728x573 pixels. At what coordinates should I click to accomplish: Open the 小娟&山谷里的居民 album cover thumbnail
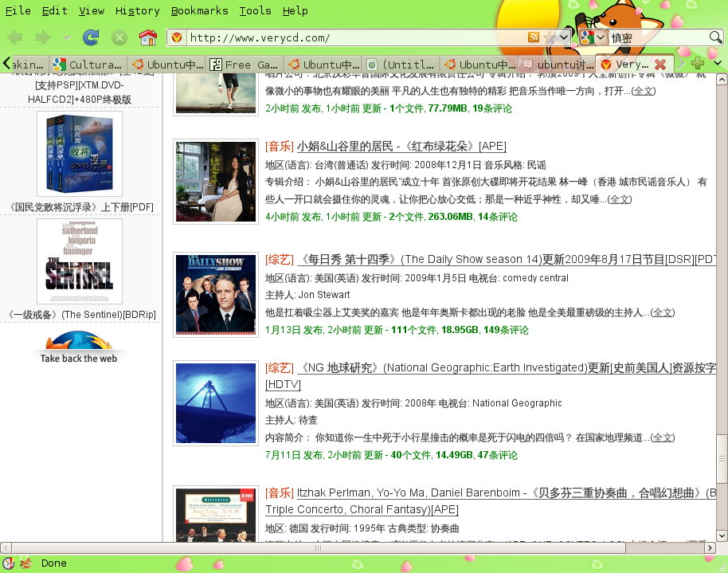click(215, 182)
